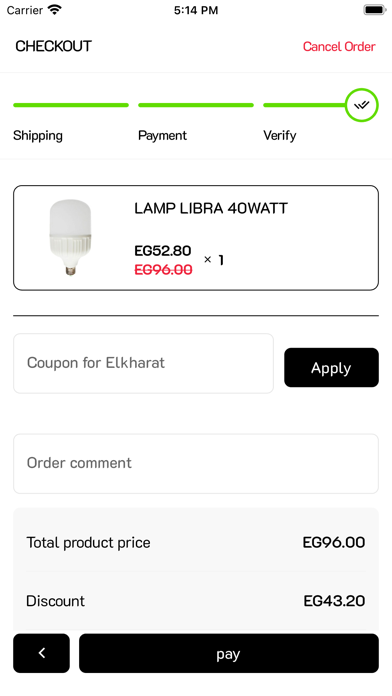
Task: Tap the Total product price row
Action: 196,542
